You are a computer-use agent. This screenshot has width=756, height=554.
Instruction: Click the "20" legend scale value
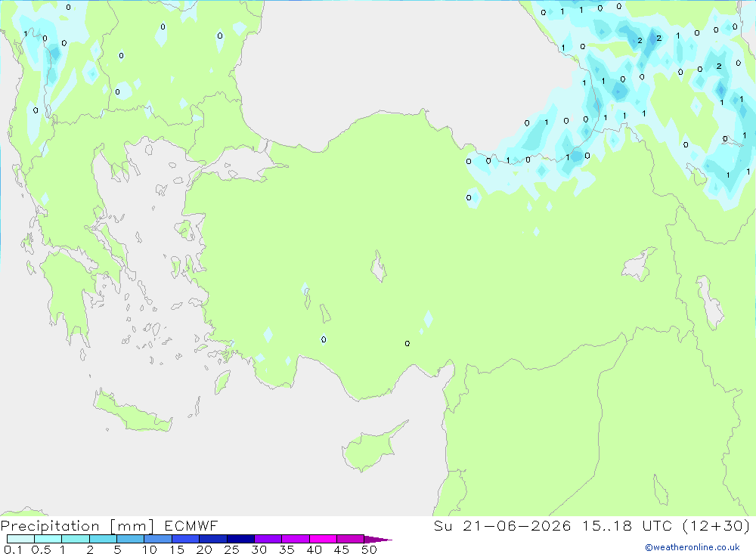204,549
